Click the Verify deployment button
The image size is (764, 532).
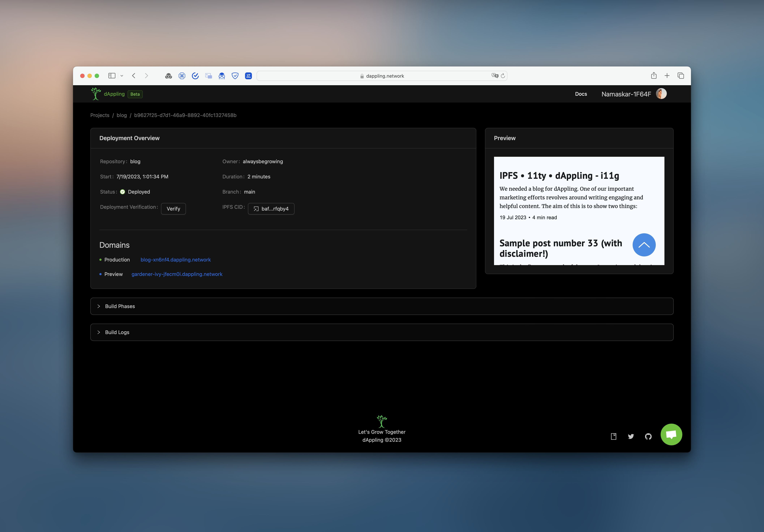coord(173,209)
